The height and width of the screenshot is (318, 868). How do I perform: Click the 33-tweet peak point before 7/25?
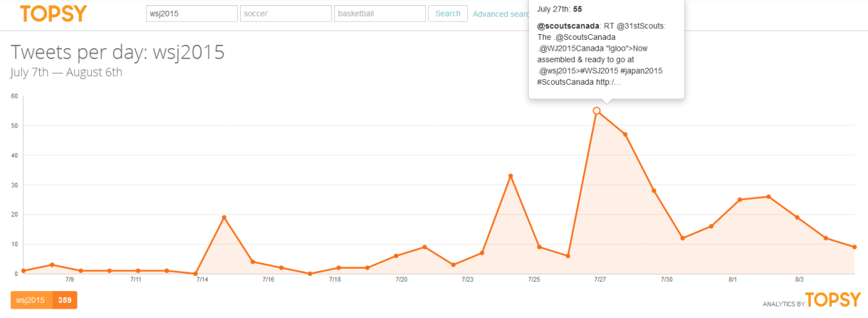pyautogui.click(x=511, y=176)
